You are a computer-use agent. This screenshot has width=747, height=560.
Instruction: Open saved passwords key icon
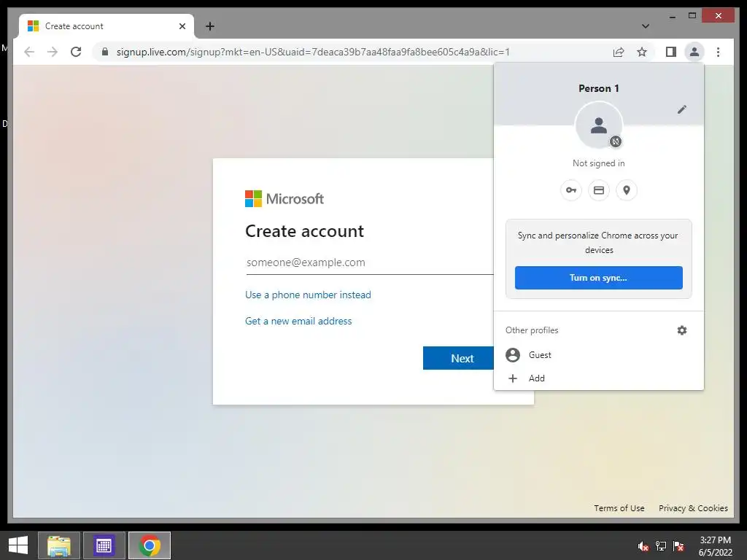coord(570,190)
